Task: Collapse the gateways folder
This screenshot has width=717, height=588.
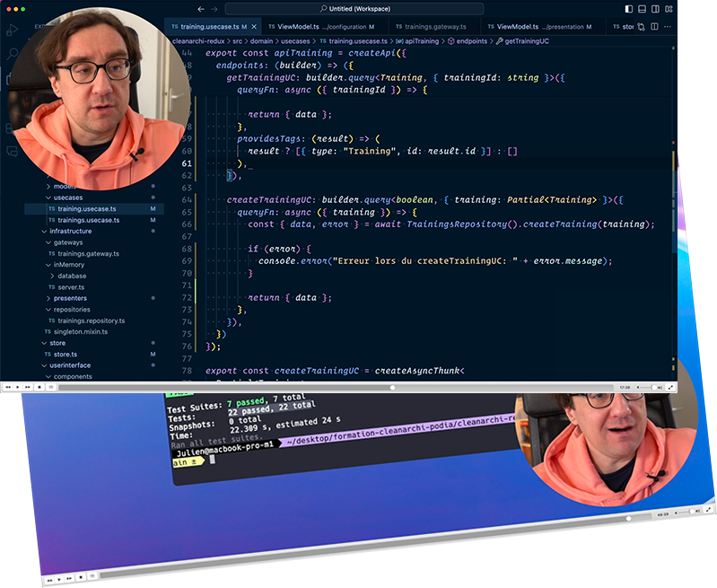Action: point(68,242)
